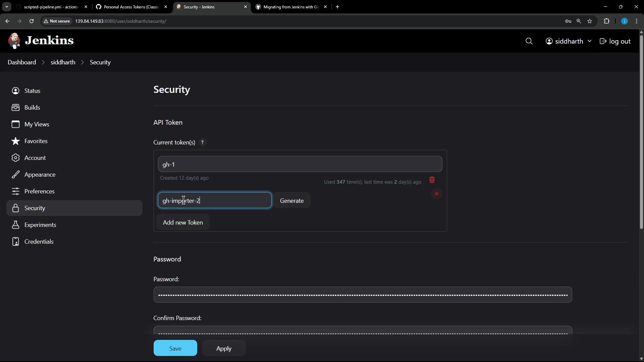644x362 pixels.
Task: Click the page vertical scrollbar thumb
Action: point(641,132)
